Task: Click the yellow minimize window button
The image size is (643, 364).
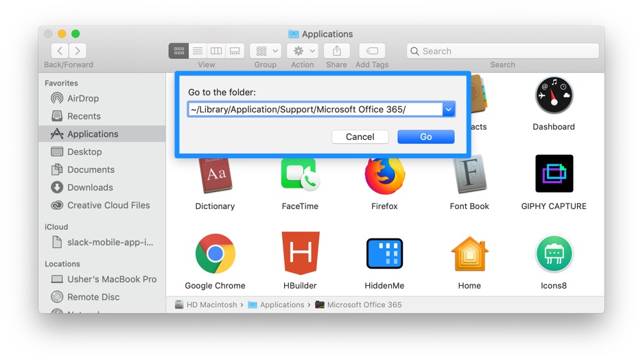Action: tap(62, 34)
